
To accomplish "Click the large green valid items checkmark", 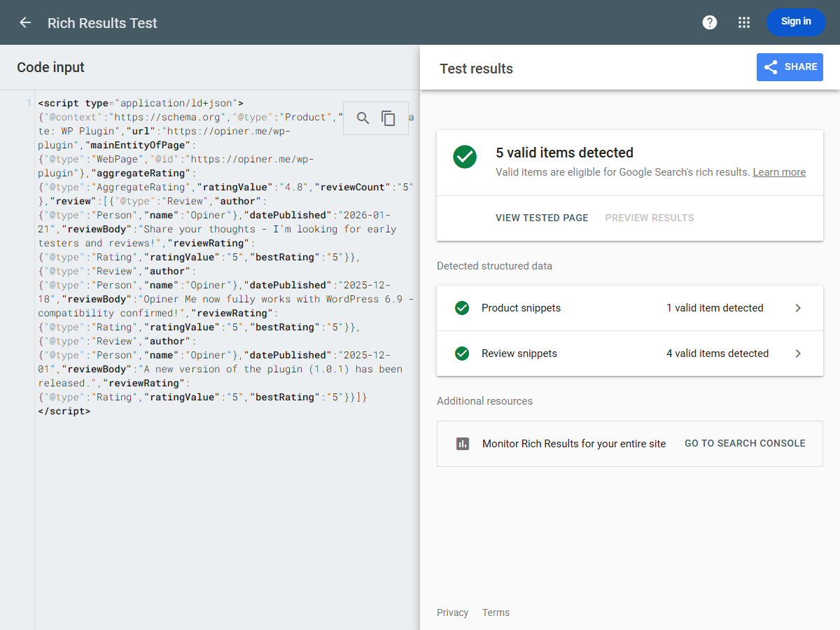I will pyautogui.click(x=465, y=157).
